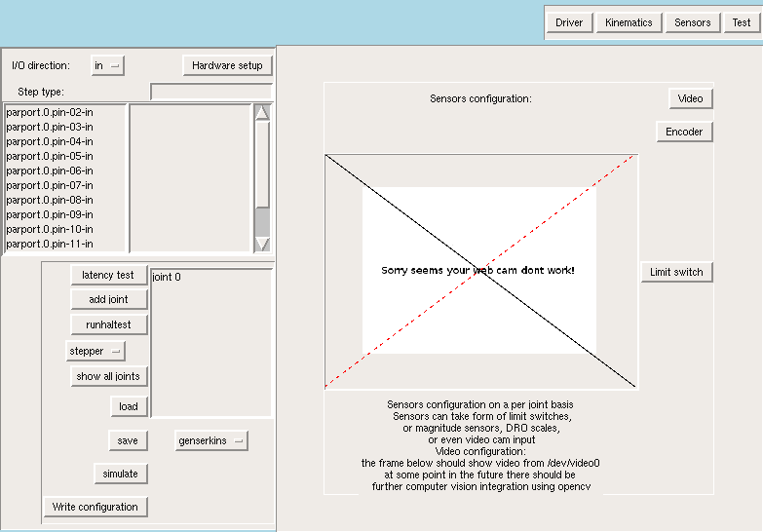The height and width of the screenshot is (532, 763).
Task: Click Write configuration button
Action: tap(95, 507)
